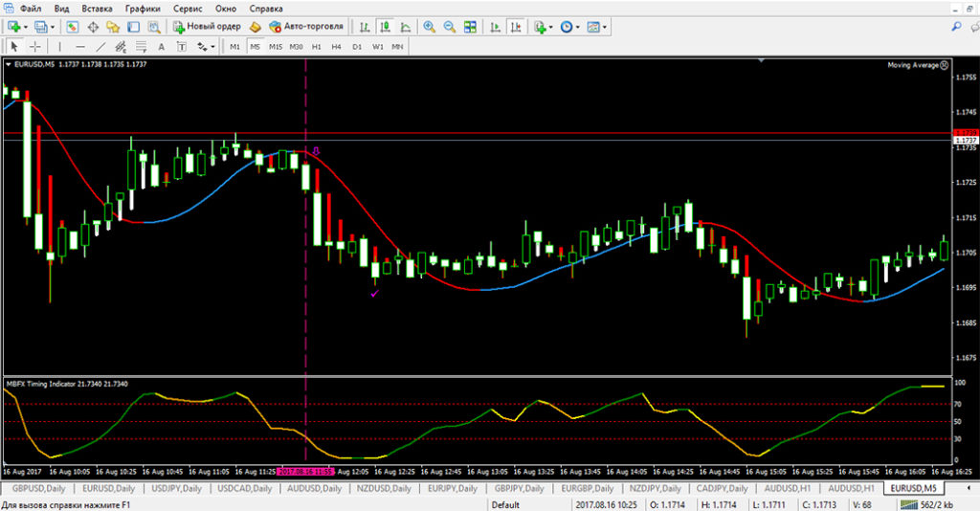Screen dimensions: 980x511
Task: Switch timeframe to M1
Action: point(234,47)
